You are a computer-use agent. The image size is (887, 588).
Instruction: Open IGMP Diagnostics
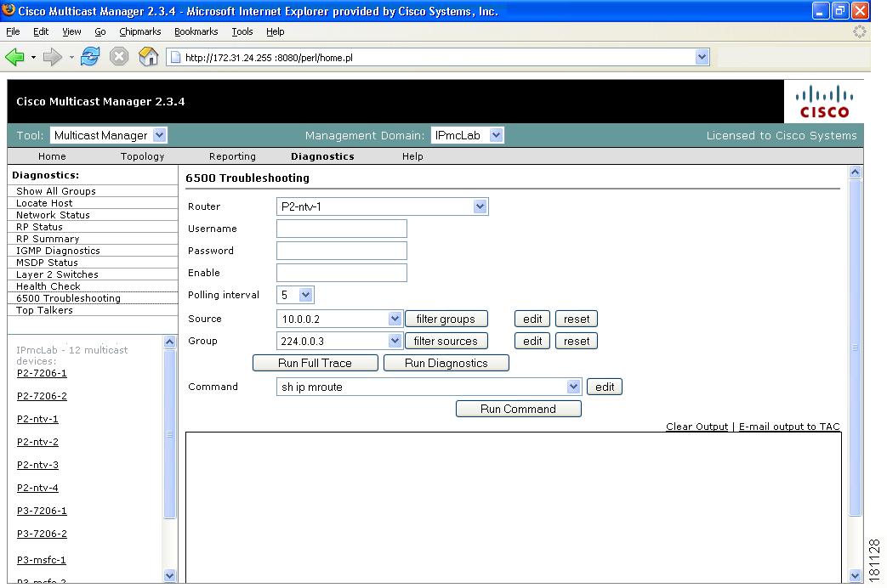pos(58,251)
